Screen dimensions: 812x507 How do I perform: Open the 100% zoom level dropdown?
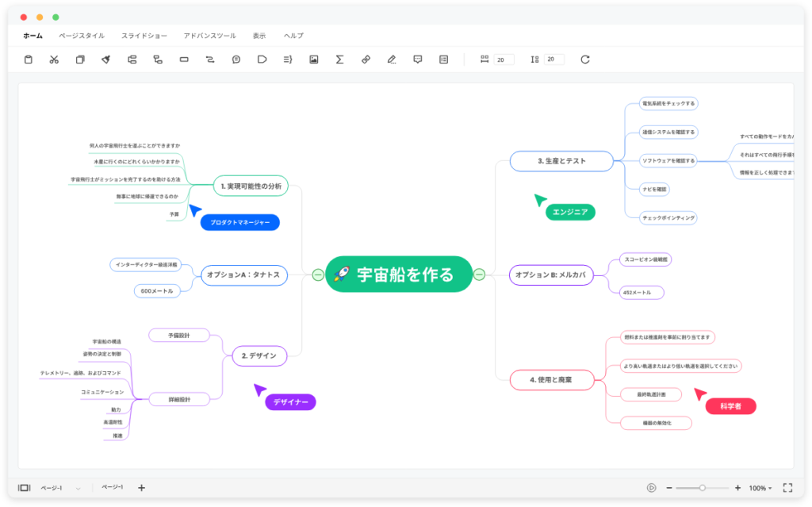(760, 488)
